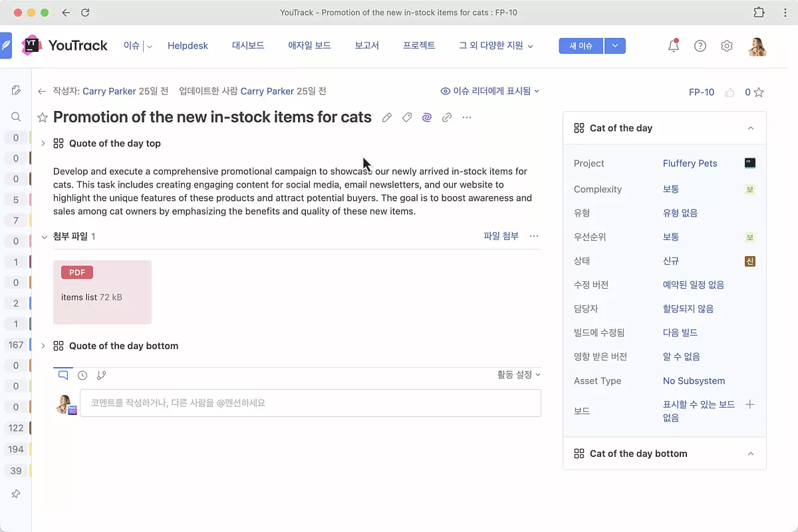Open the Helpdesk menu item

188,46
